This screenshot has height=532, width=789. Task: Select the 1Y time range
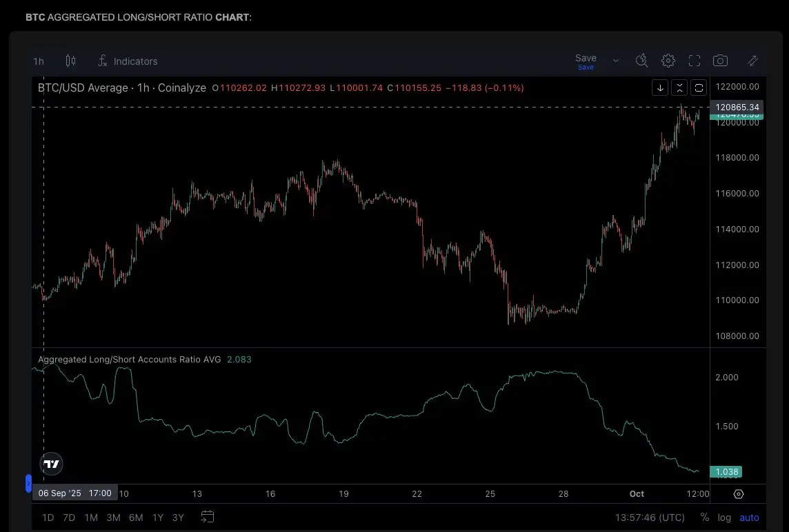(x=158, y=518)
